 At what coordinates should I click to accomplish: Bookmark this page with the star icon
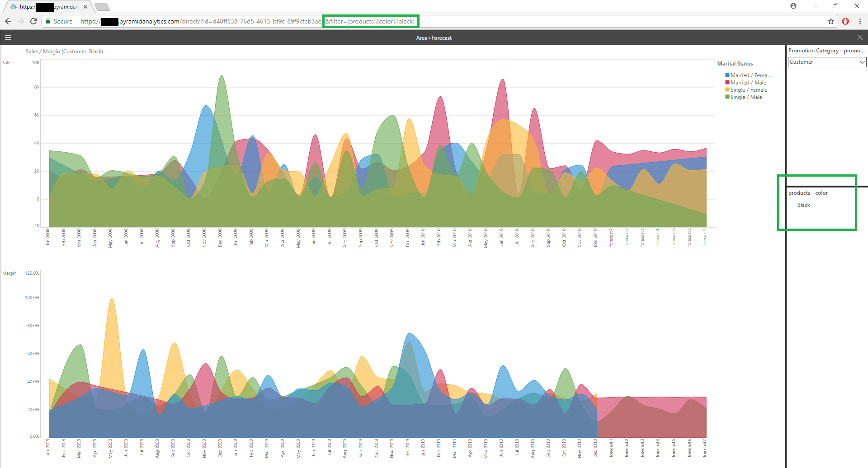click(831, 21)
